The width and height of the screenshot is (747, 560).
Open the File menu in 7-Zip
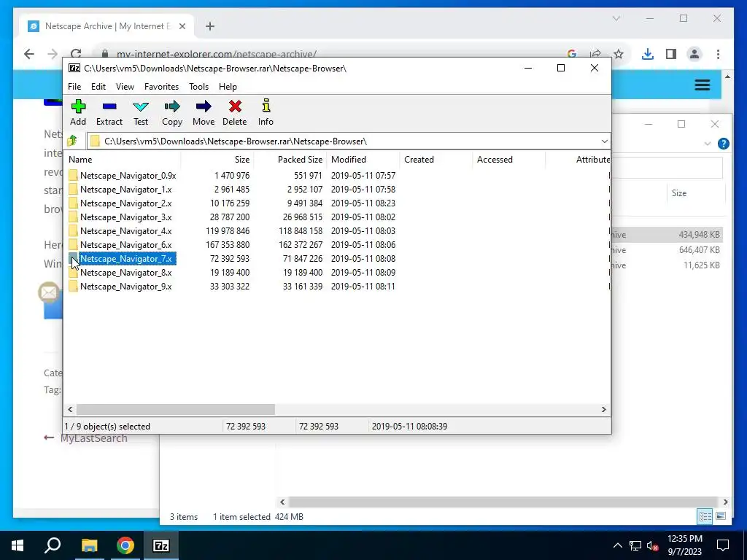(x=74, y=87)
